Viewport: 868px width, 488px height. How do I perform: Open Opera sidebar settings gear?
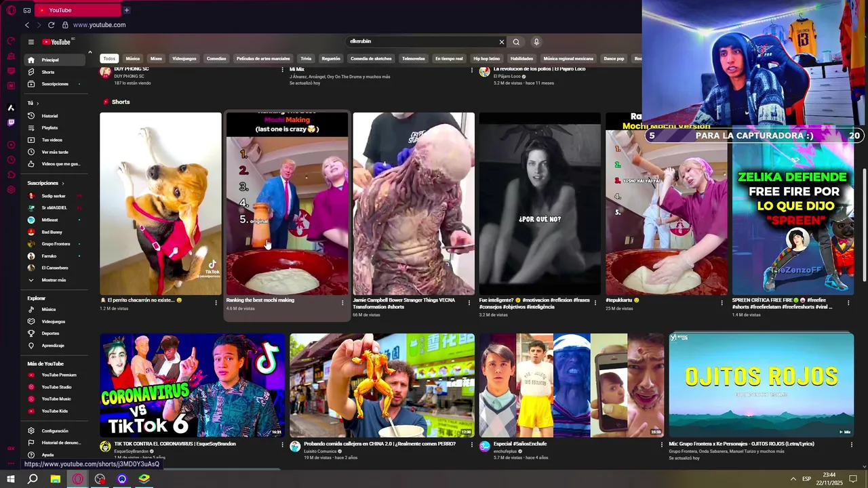click(11, 189)
